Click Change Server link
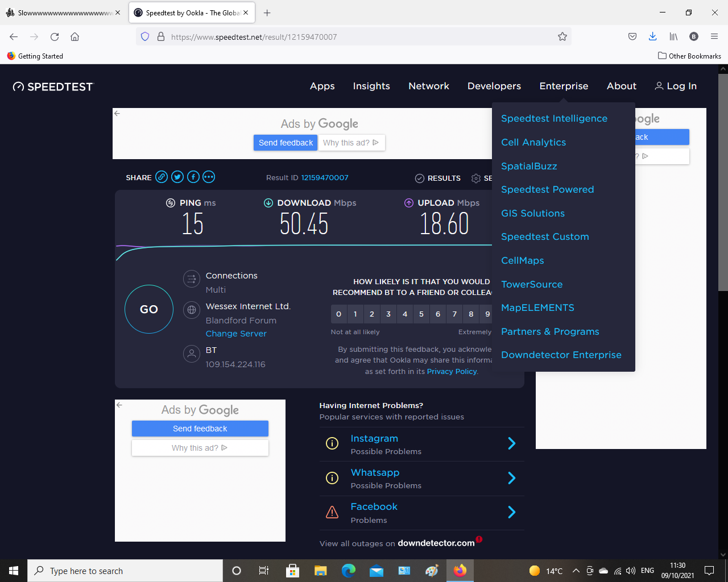 coord(236,334)
